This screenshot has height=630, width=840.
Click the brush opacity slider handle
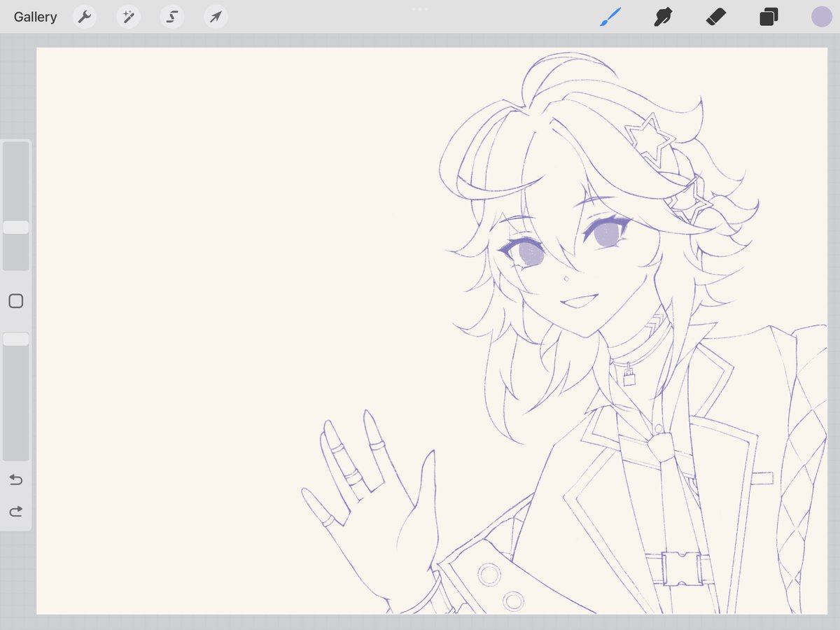(x=15, y=339)
